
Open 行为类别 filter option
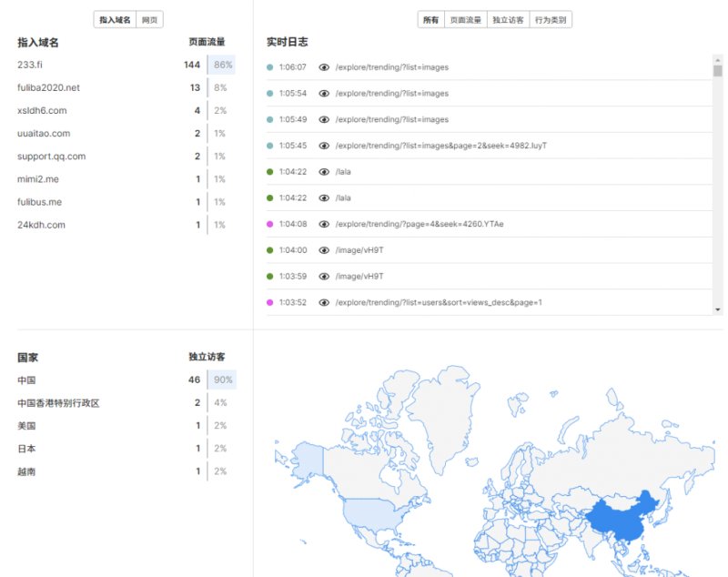[x=551, y=20]
